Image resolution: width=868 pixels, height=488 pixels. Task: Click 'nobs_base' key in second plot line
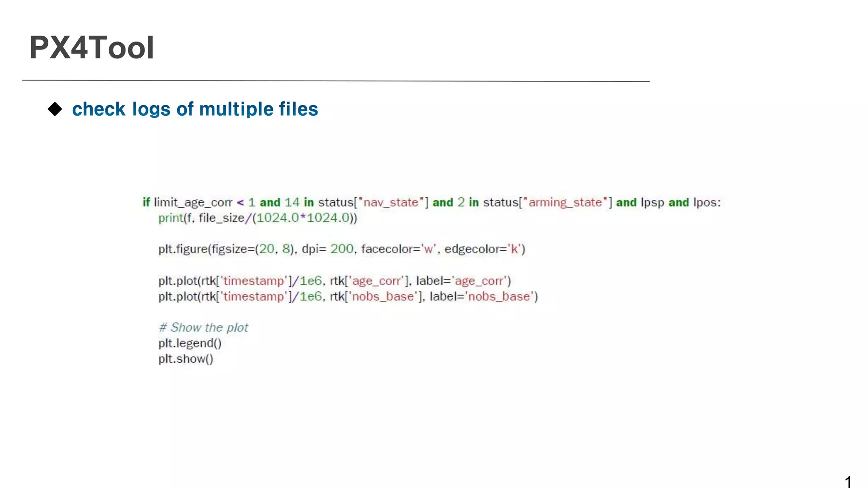point(383,297)
